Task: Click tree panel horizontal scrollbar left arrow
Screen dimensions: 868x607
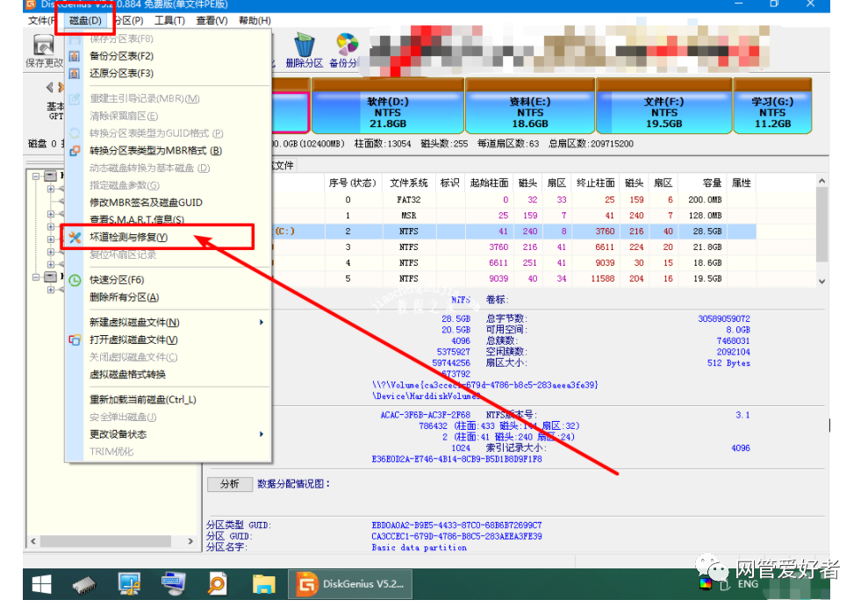Action: 33,541
